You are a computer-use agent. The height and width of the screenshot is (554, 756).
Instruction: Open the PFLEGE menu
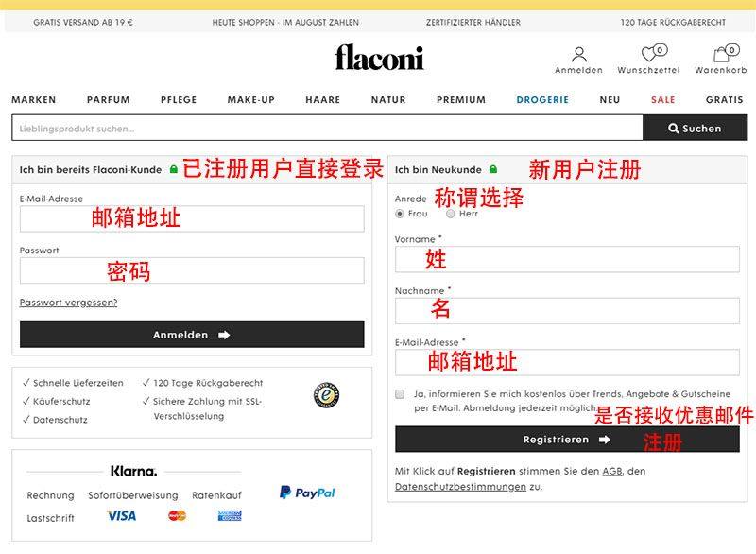click(x=179, y=100)
